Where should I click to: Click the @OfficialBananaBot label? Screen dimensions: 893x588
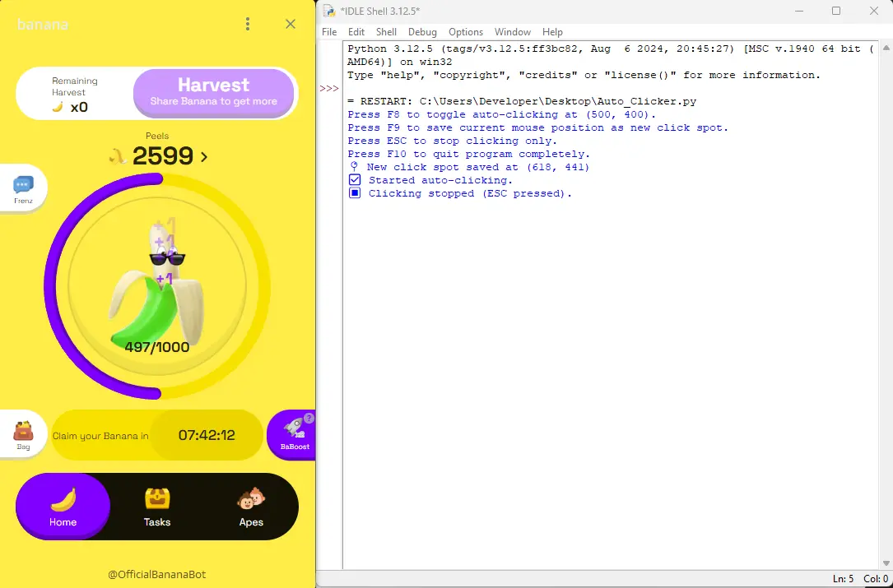coord(157,574)
